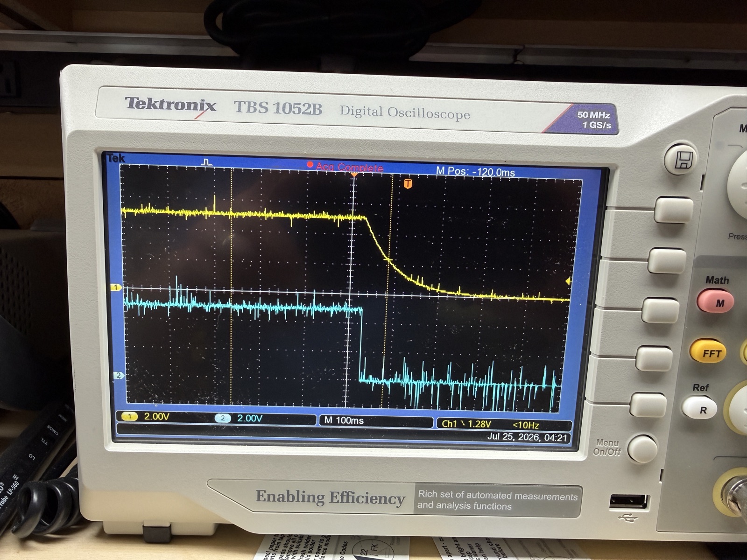Push the second side bezel button

(x=667, y=260)
